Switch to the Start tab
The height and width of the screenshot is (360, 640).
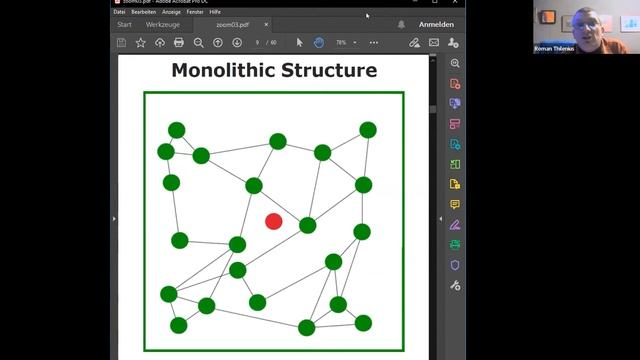coord(124,24)
